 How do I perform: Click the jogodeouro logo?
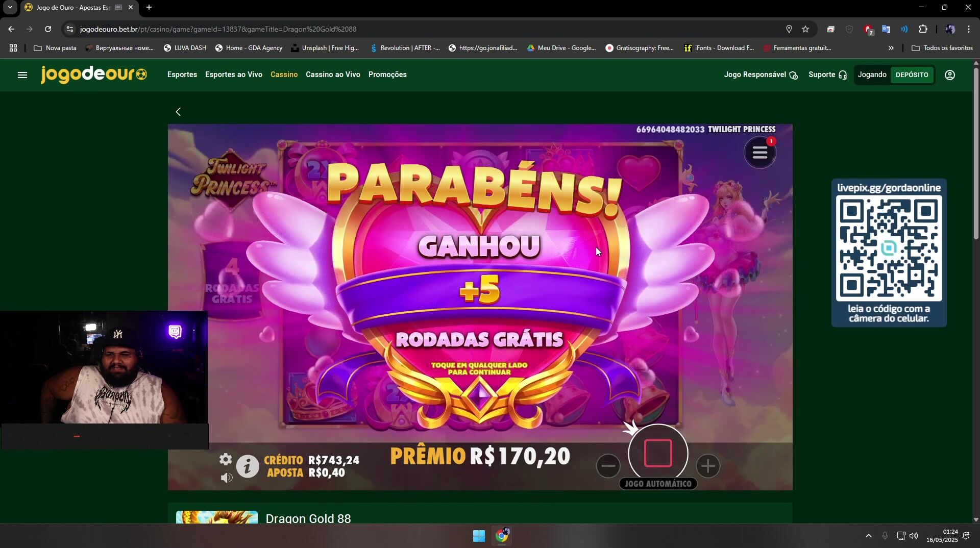point(94,74)
